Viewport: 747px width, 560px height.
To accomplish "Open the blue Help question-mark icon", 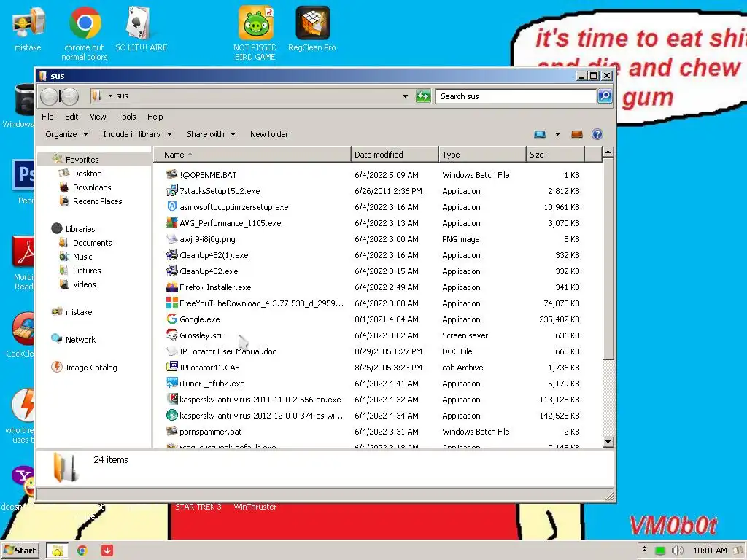I will tap(597, 134).
